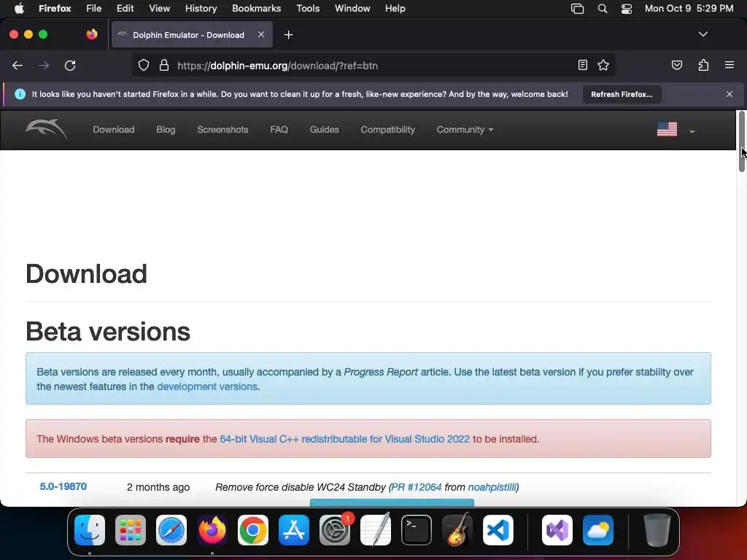
Task: Toggle reader view icon
Action: click(x=582, y=65)
